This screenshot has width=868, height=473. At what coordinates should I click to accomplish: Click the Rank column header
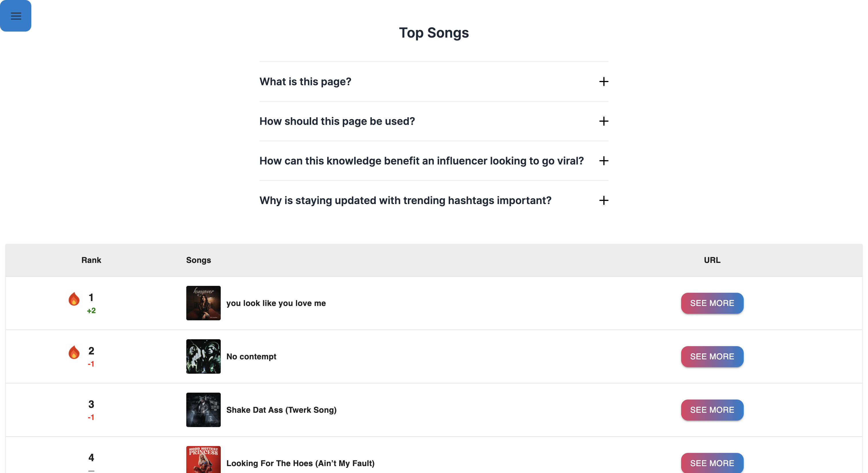pos(91,260)
